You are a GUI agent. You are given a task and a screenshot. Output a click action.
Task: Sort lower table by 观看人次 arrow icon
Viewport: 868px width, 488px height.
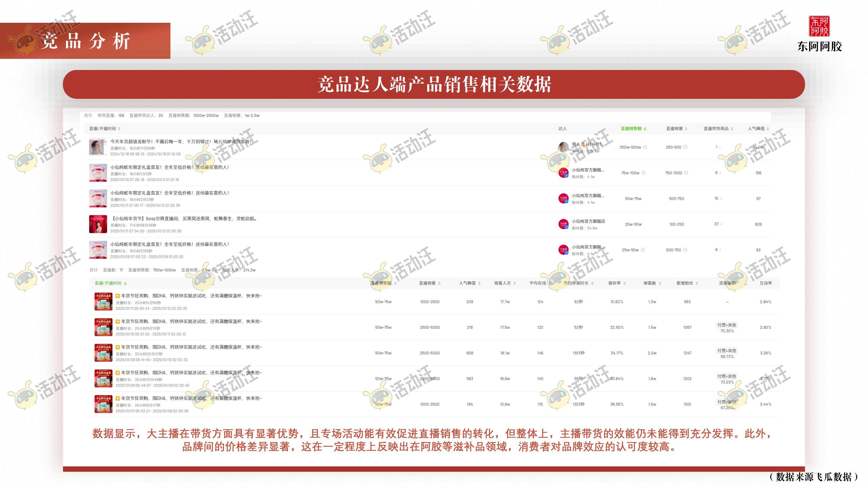click(x=514, y=283)
